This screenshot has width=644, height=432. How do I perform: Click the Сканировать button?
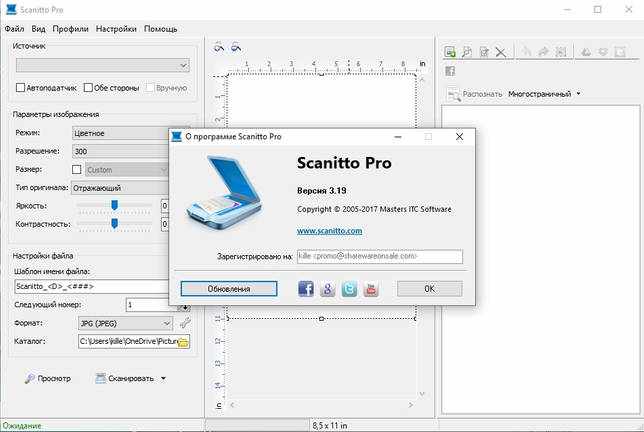tap(125, 378)
